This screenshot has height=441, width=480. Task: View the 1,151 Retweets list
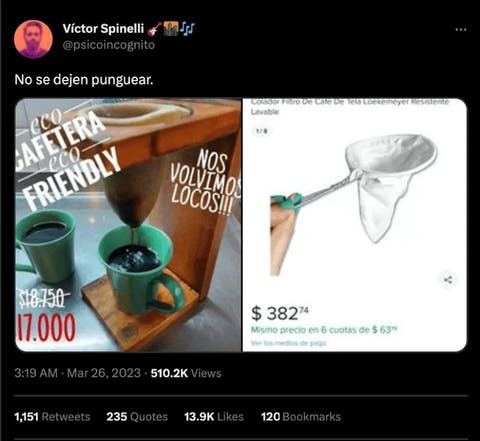click(x=52, y=417)
